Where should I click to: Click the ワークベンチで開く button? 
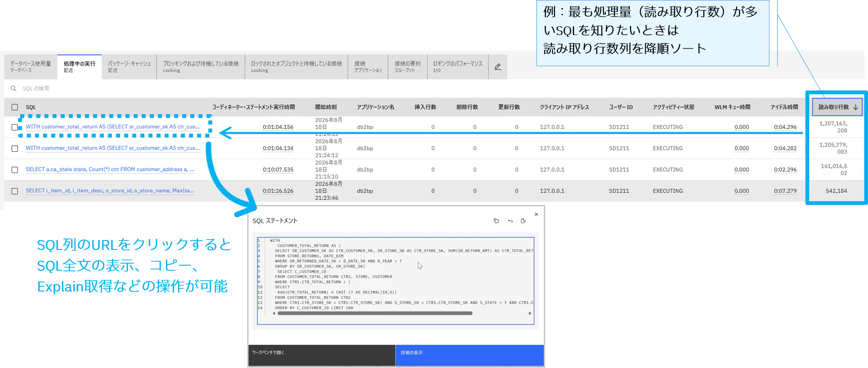pos(322,355)
